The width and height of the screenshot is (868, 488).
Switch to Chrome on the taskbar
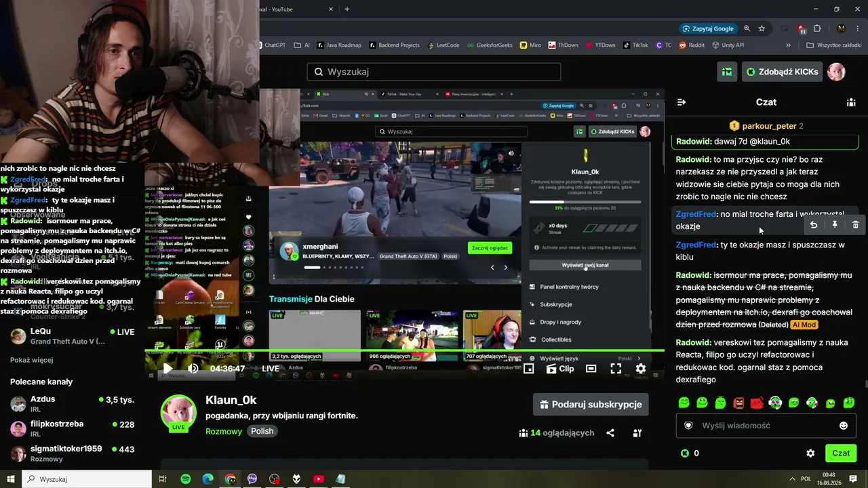231,479
